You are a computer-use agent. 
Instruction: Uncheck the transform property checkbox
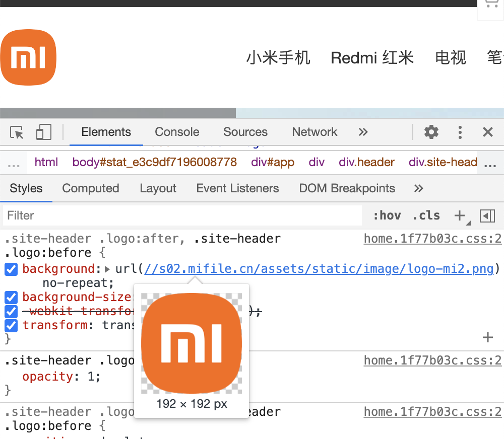click(11, 326)
